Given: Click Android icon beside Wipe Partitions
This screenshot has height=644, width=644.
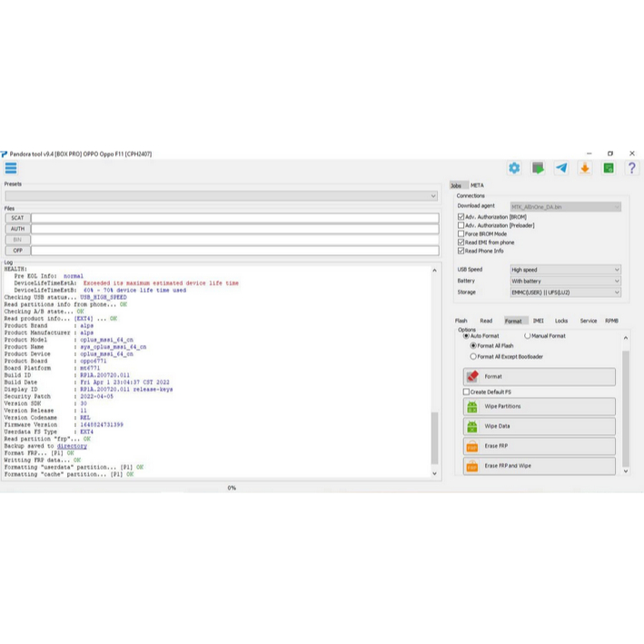Looking at the screenshot, I should coord(472,407).
